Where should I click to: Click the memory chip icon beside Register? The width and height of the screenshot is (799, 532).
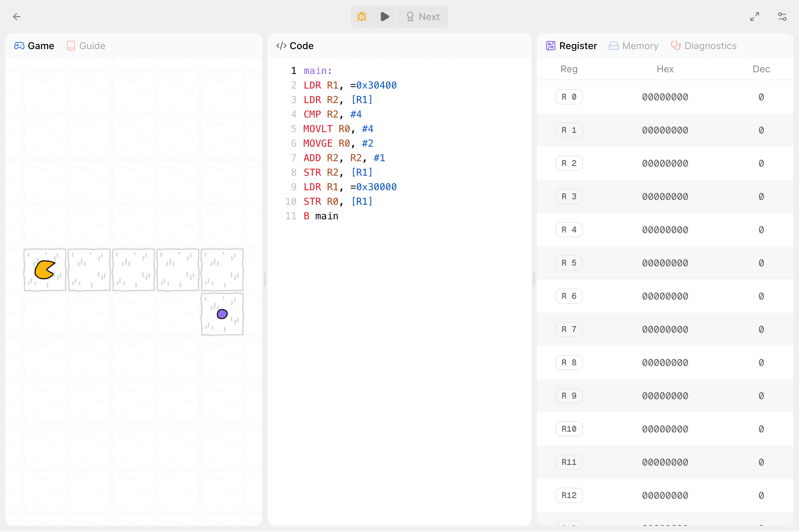pyautogui.click(x=551, y=45)
